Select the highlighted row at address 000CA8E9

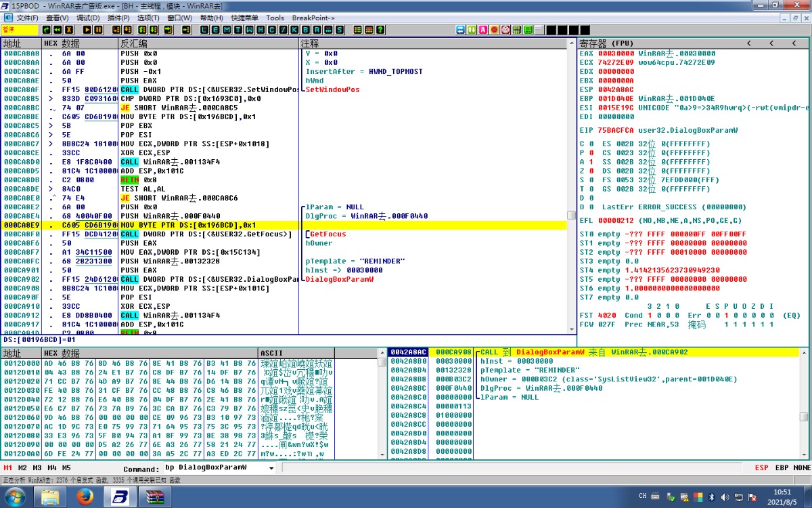[x=284, y=225]
